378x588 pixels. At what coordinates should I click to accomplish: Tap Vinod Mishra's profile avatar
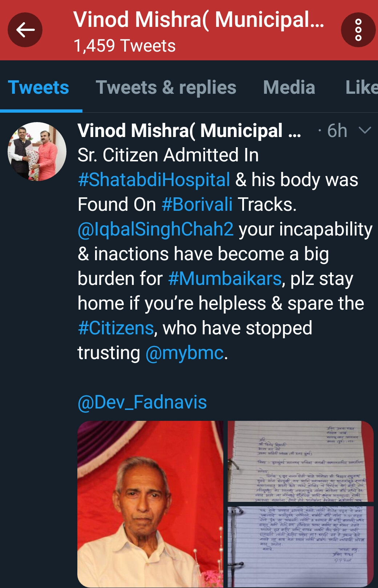pos(37,151)
